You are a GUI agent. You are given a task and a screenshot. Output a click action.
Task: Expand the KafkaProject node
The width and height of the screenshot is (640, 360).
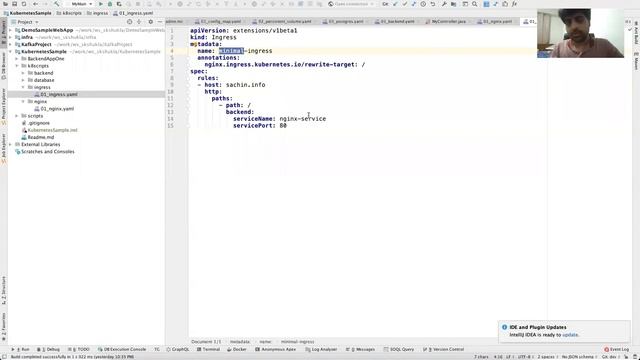click(x=11, y=44)
